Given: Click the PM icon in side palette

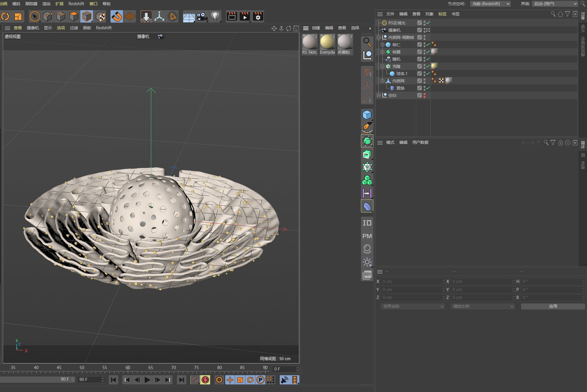Looking at the screenshot, I should pos(367,236).
